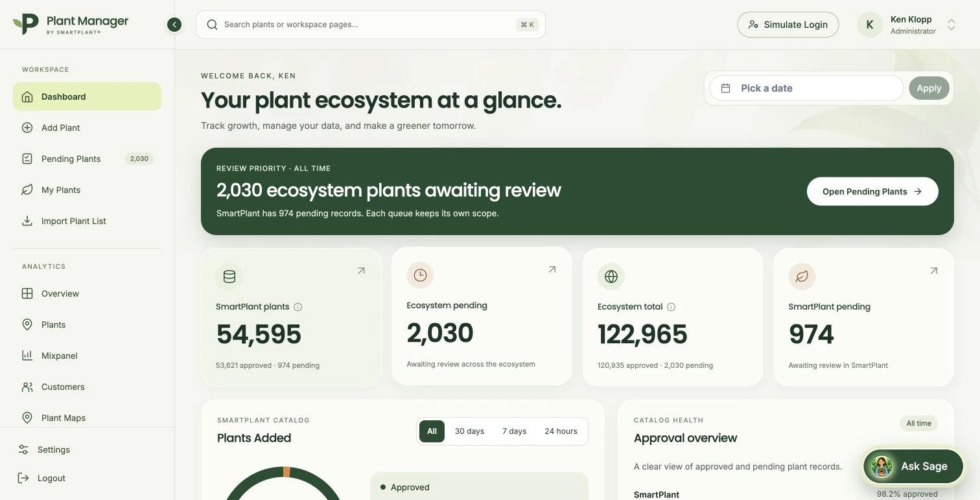Open the Pick a date picker
This screenshot has width=980, height=500.
(806, 88)
